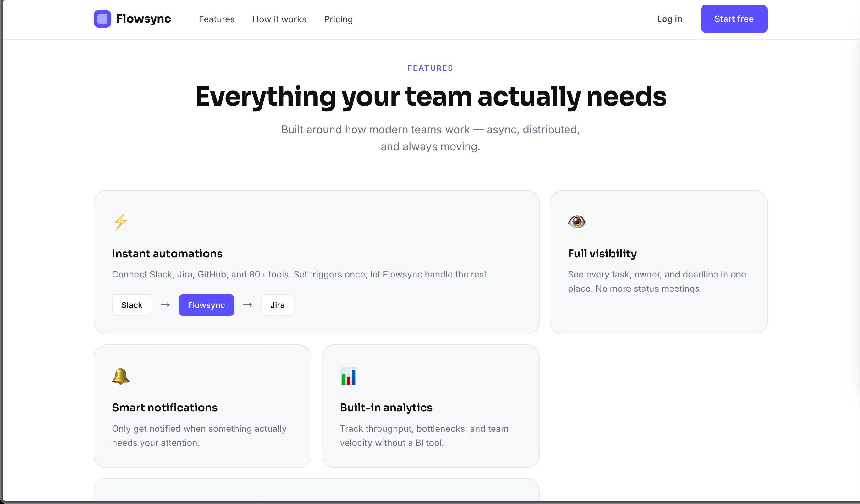This screenshot has height=504, width=860.
Task: Click 'Track throughput, bottlenecks' description text
Action: [x=424, y=436]
